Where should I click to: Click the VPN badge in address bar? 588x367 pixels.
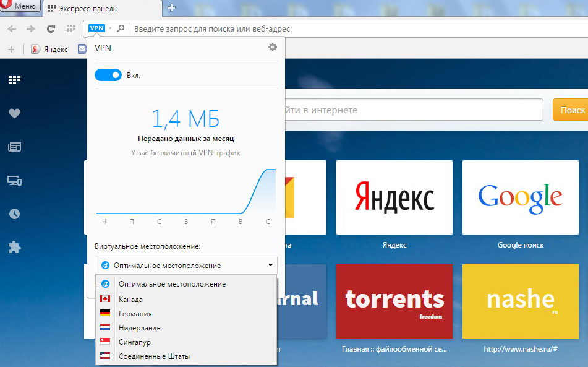[96, 28]
